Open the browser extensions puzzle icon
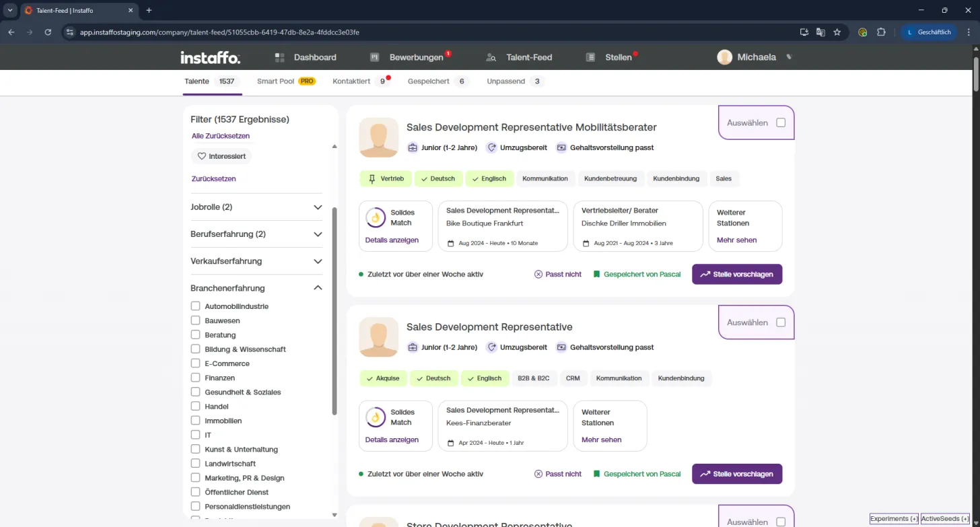Viewport: 980px width, 527px height. [x=881, y=32]
